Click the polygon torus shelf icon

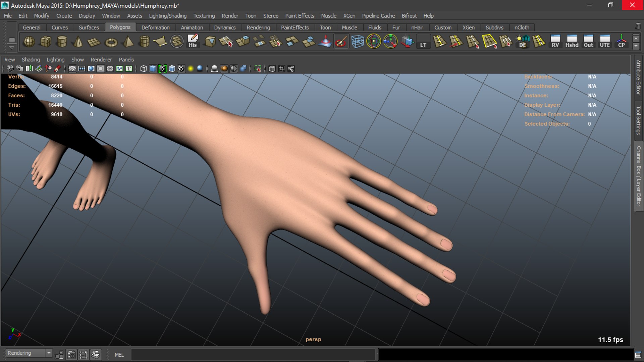coord(111,42)
